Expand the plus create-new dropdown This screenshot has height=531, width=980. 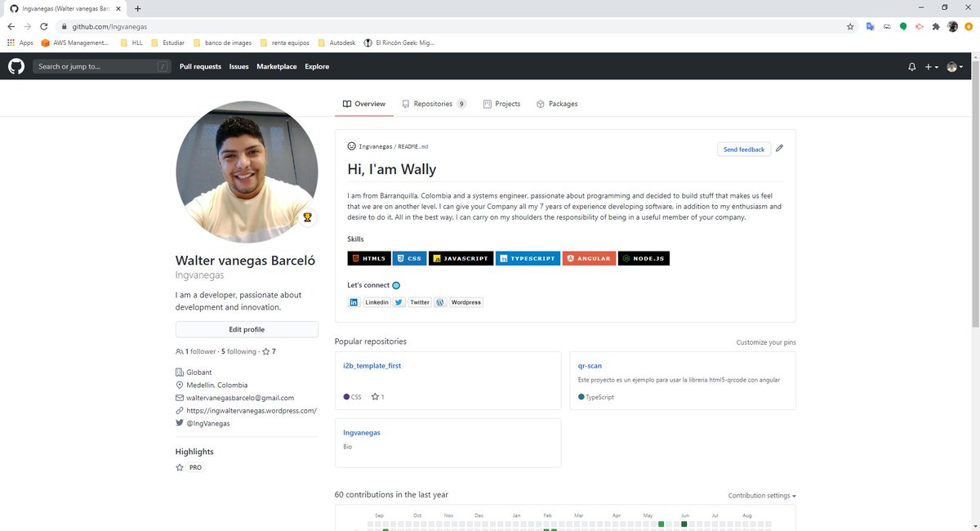point(931,67)
